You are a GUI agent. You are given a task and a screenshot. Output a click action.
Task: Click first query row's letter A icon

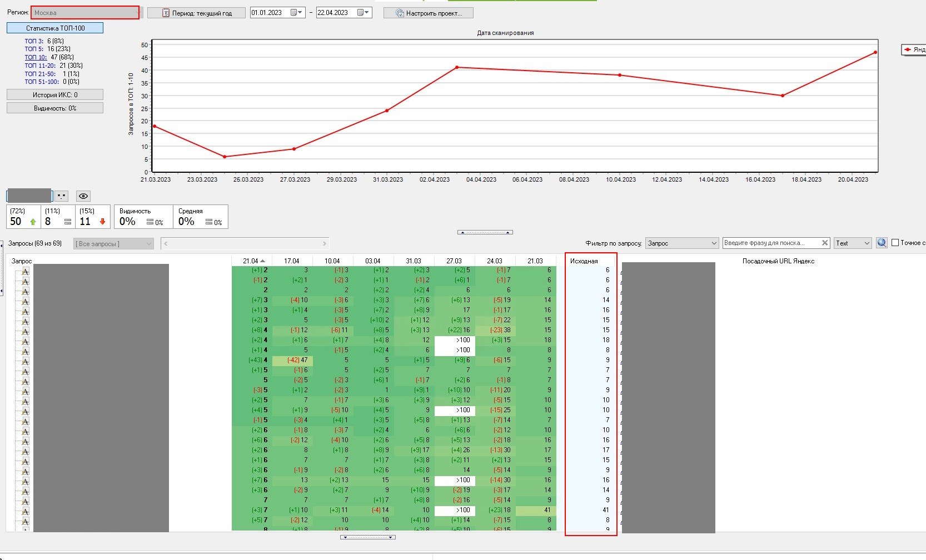(25, 272)
